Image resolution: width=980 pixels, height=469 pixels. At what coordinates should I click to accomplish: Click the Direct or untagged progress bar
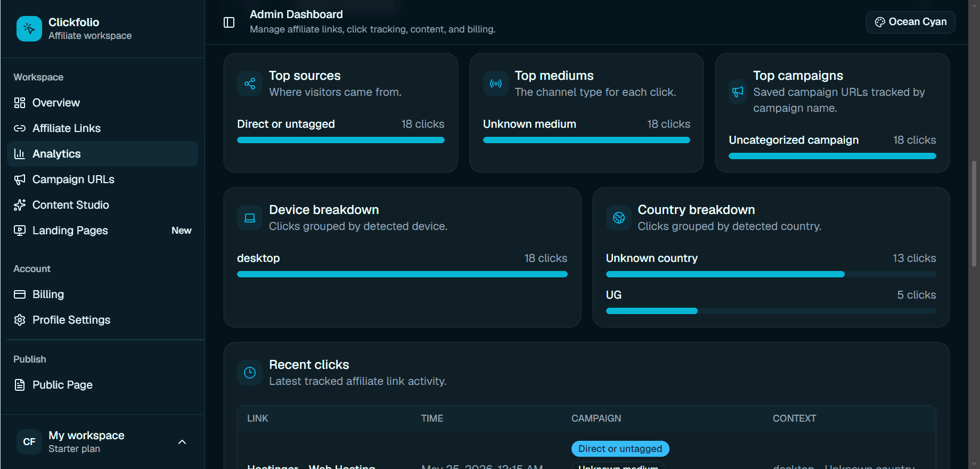341,140
